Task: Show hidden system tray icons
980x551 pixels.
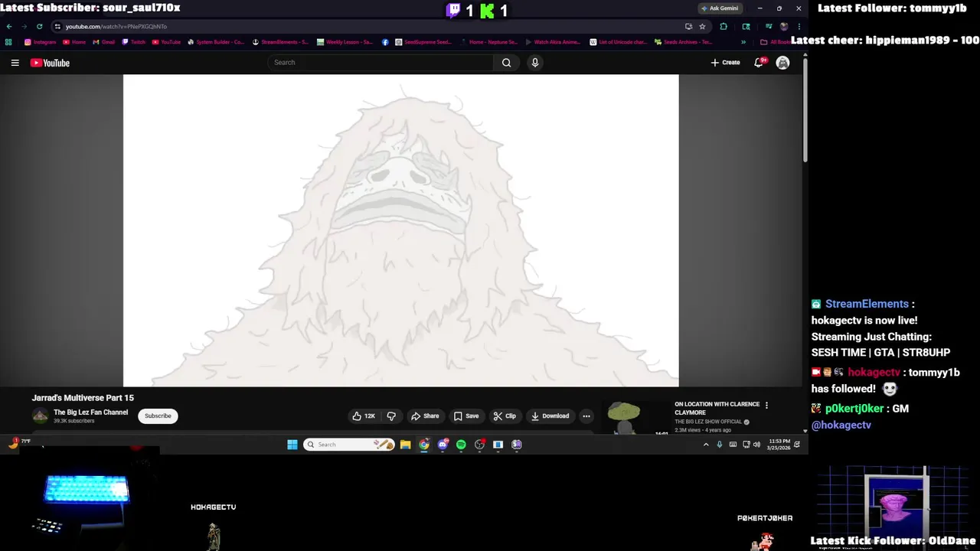Action: [x=706, y=445]
